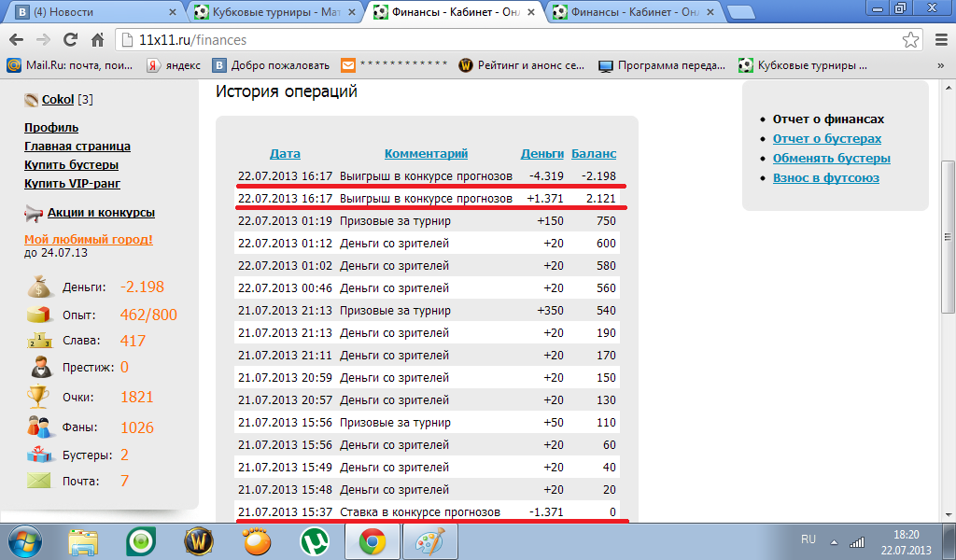
Task: Click the trophy icon next to Очки
Action: [x=38, y=398]
